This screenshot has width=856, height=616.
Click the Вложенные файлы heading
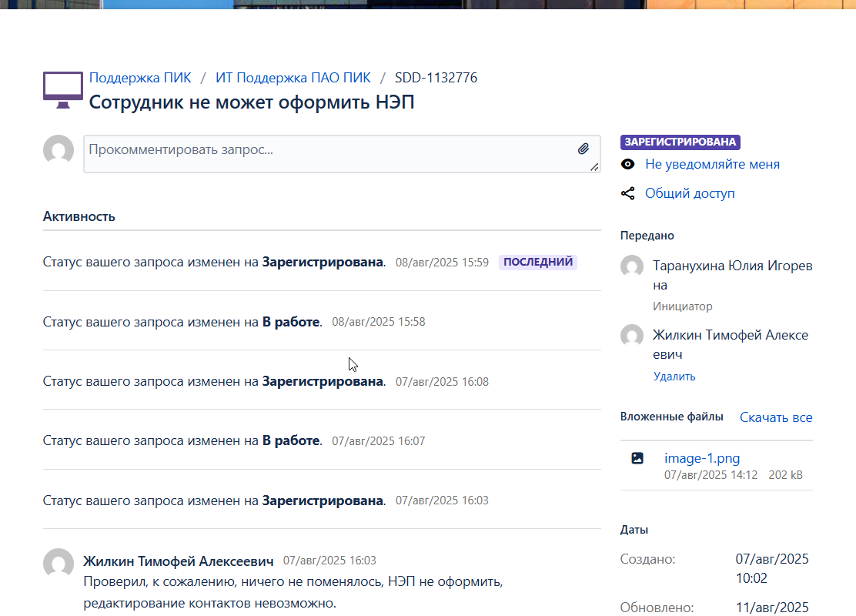tap(671, 417)
